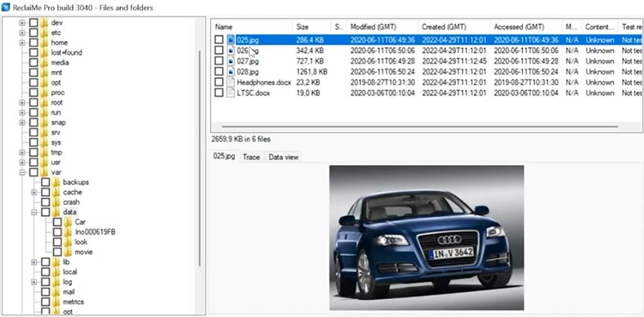Tick the data folder checkbox
The height and width of the screenshot is (317, 644).
(46, 212)
